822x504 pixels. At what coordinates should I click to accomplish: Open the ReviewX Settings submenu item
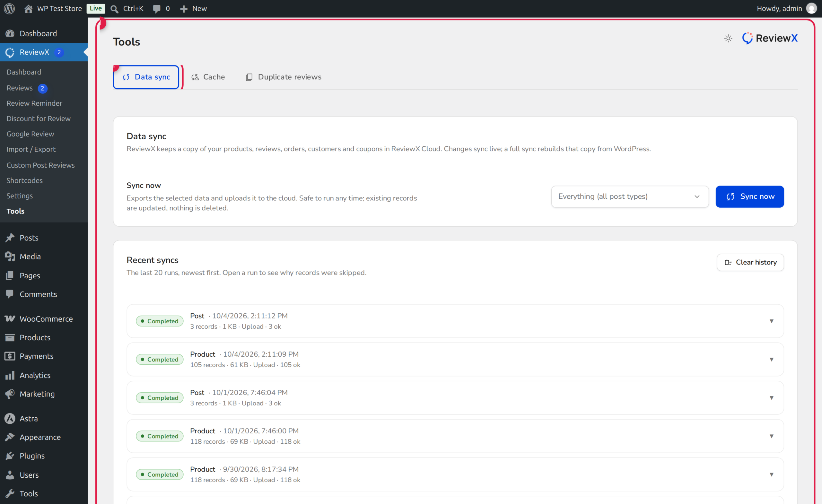click(x=44, y=196)
